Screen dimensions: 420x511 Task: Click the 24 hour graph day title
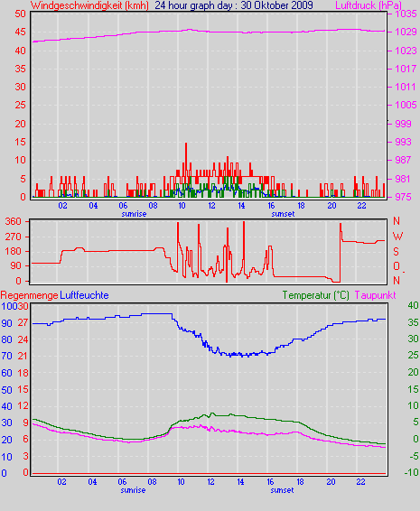point(234,5)
